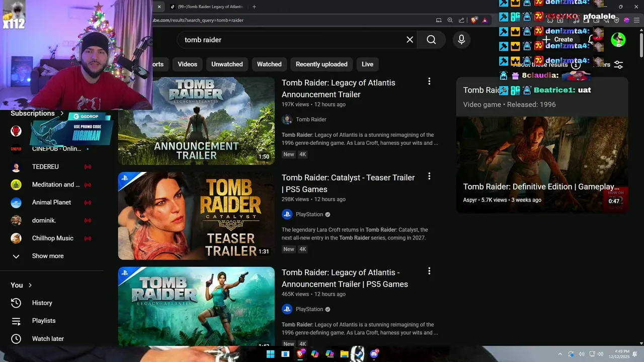Viewport: 644px width, 362px height.
Task: Open Tomb Raider: Legacy of Atlantis Announcement Trailer title
Action: pyautogui.click(x=338, y=88)
